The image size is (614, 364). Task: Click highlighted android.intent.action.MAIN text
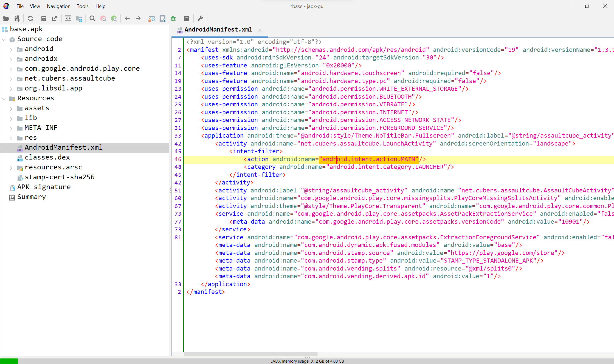pyautogui.click(x=369, y=159)
